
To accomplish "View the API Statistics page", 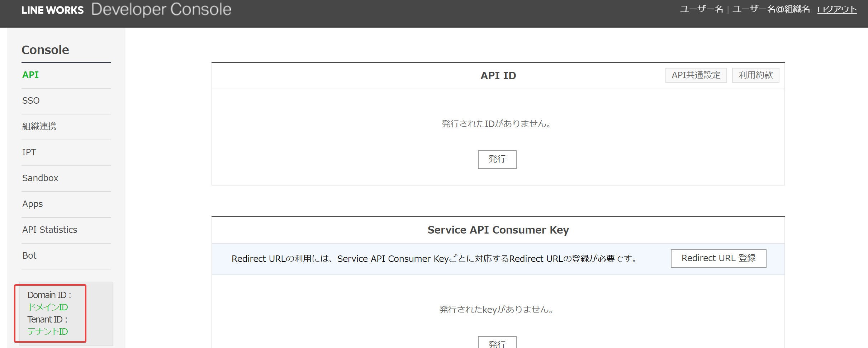I will pos(50,230).
